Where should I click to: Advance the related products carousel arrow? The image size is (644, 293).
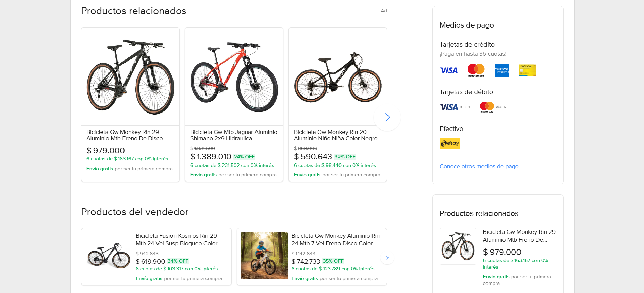pyautogui.click(x=387, y=117)
